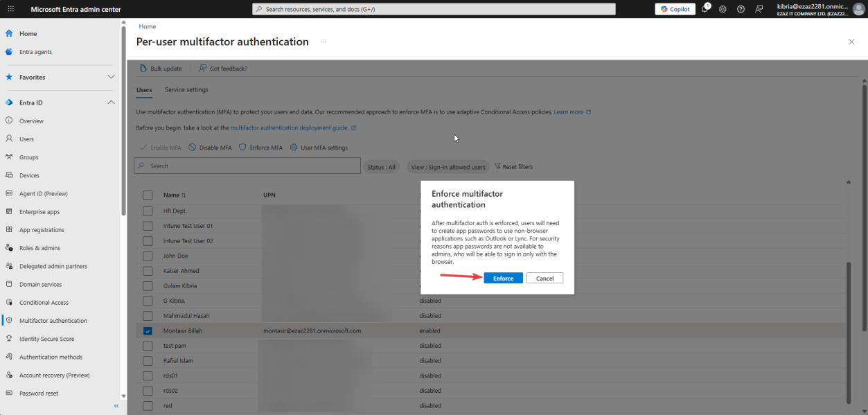Tick the HR Dept. checkbox
Viewport: 868px width, 415px height.
[148, 211]
